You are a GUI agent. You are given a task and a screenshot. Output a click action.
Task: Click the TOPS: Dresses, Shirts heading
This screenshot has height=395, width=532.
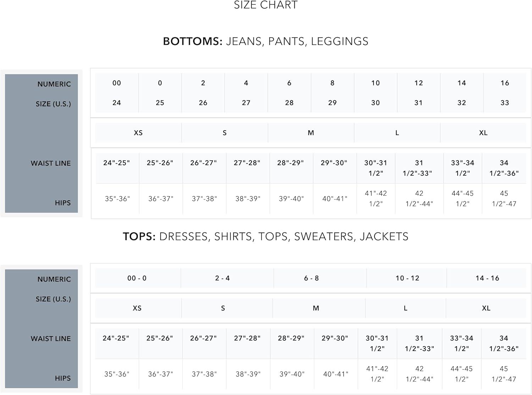(x=266, y=237)
